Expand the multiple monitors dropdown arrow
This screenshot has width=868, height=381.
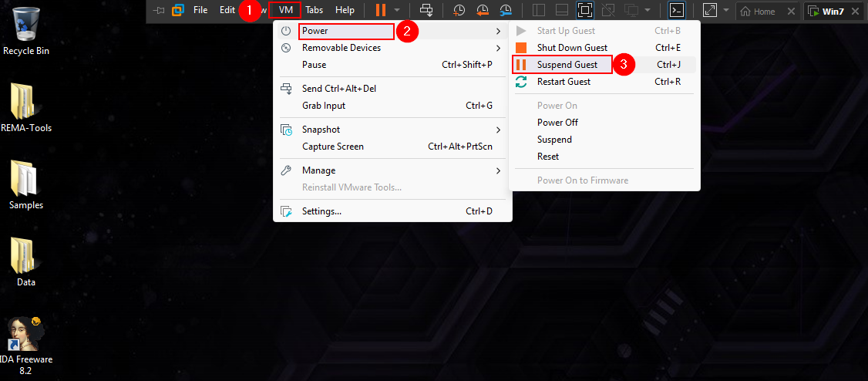point(647,10)
